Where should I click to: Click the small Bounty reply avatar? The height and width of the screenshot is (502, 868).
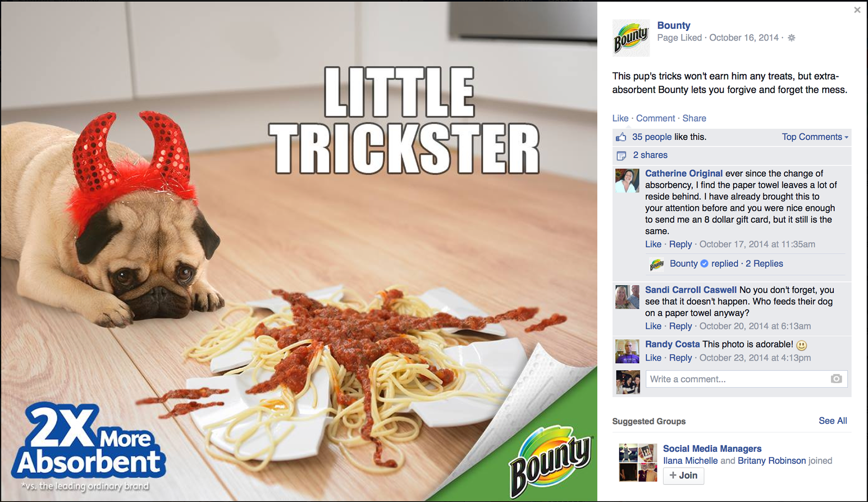coord(656,264)
